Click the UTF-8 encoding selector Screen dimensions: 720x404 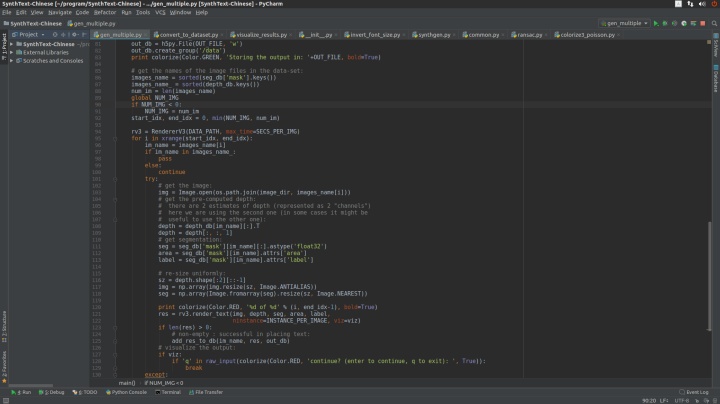[x=681, y=400]
